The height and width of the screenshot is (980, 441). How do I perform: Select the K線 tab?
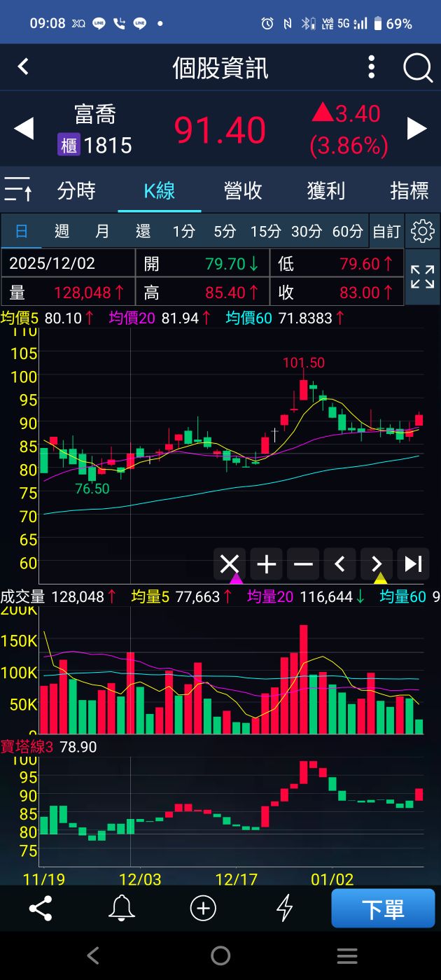[160, 190]
